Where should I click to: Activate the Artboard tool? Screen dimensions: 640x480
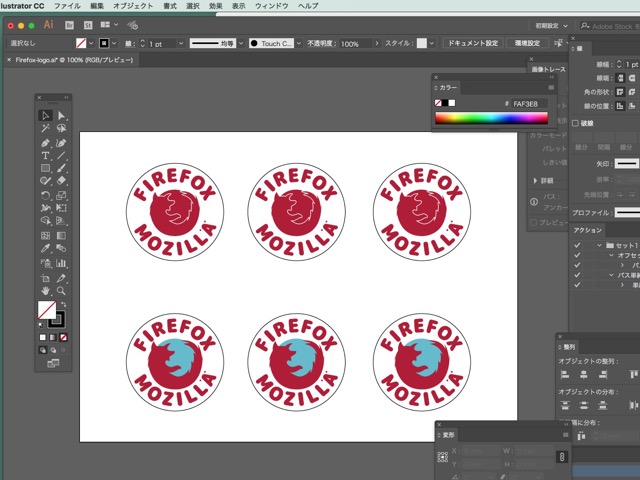coord(45,278)
